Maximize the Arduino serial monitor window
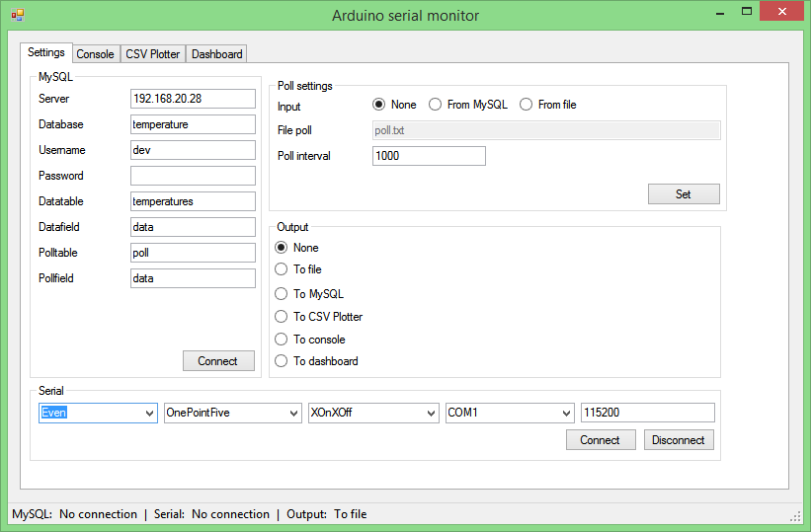This screenshot has width=812, height=532. (x=746, y=12)
